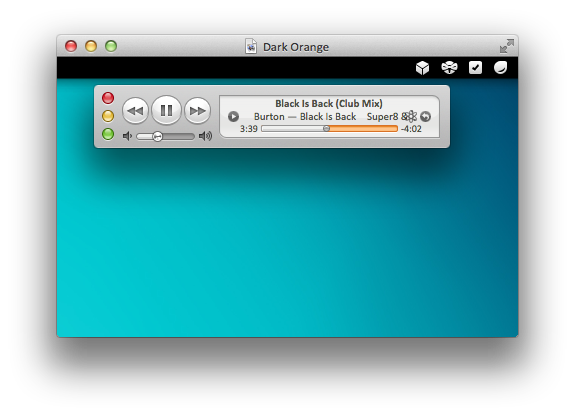The image size is (575, 416).
Task: Click the white leaf-shaped icon in toolbar
Action: [500, 67]
